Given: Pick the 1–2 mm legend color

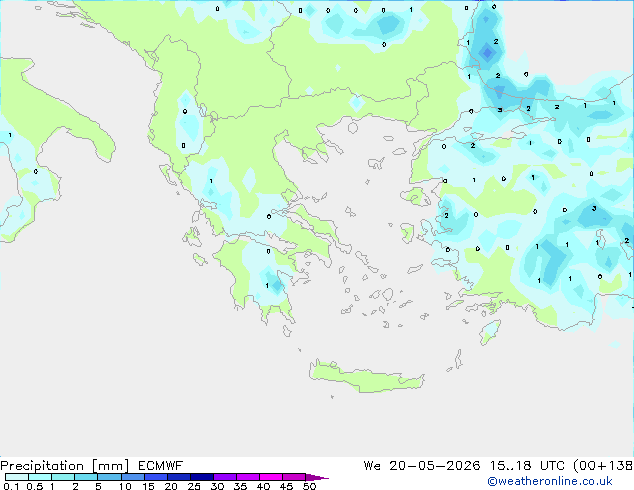Looking at the screenshot, I should pos(63,477).
